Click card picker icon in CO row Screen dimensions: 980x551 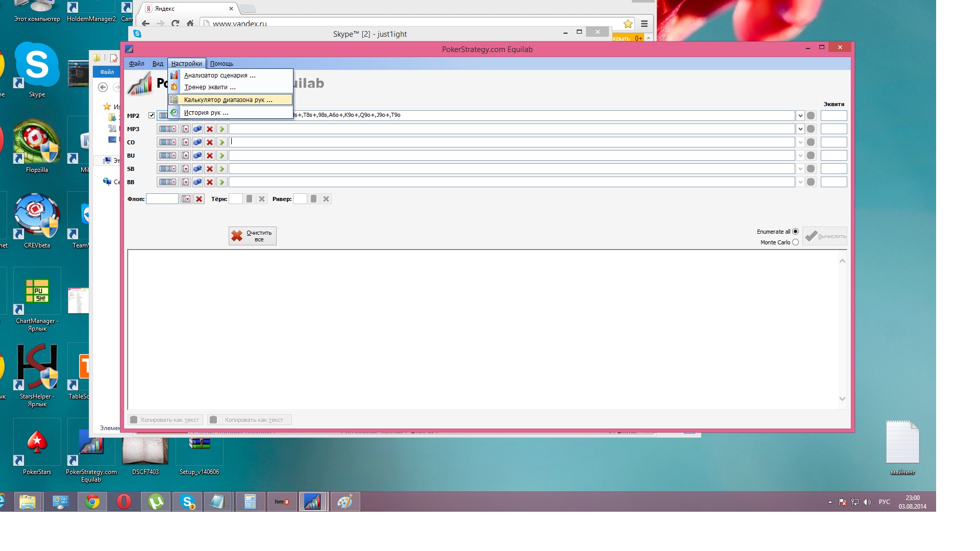click(x=185, y=142)
